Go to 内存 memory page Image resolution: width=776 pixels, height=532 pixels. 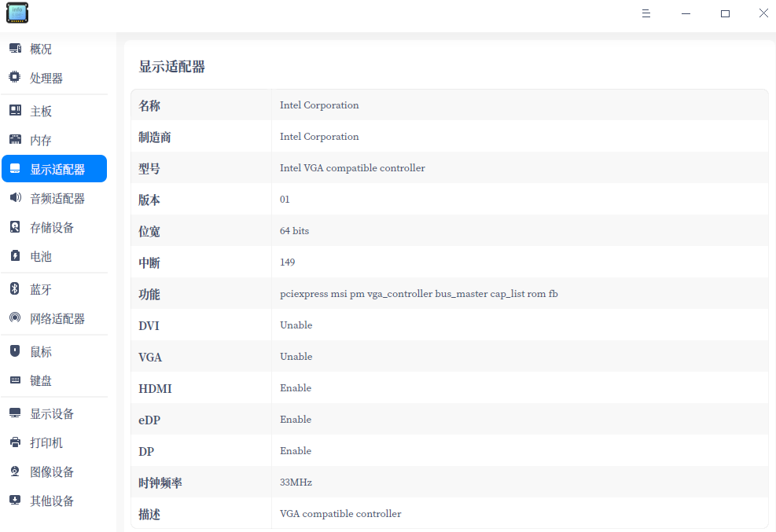tap(54, 141)
